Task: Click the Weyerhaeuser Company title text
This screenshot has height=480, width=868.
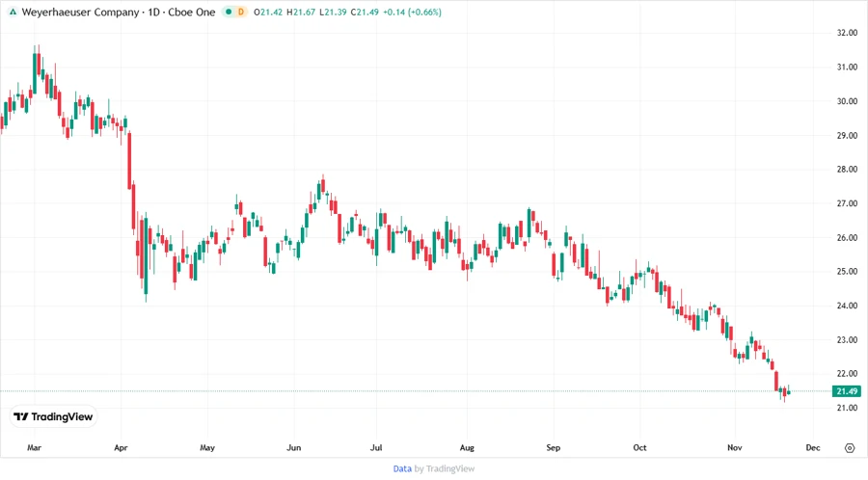Action: [x=80, y=12]
